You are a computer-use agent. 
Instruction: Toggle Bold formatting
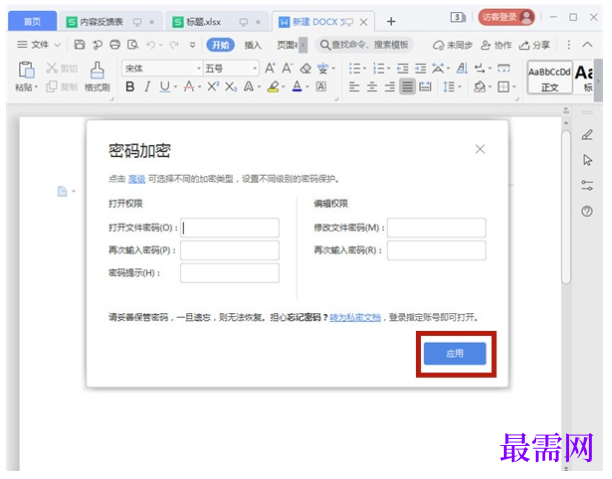(x=130, y=87)
